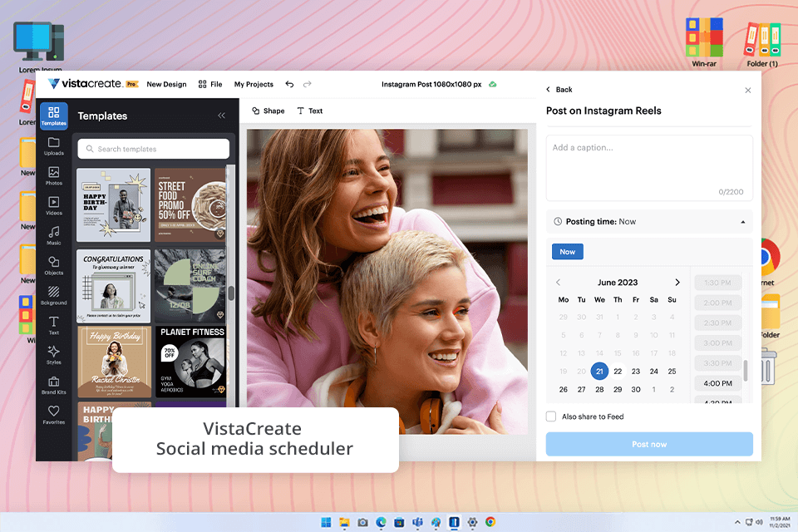Close the posting panel with X
This screenshot has width=798, height=532.
(x=747, y=90)
